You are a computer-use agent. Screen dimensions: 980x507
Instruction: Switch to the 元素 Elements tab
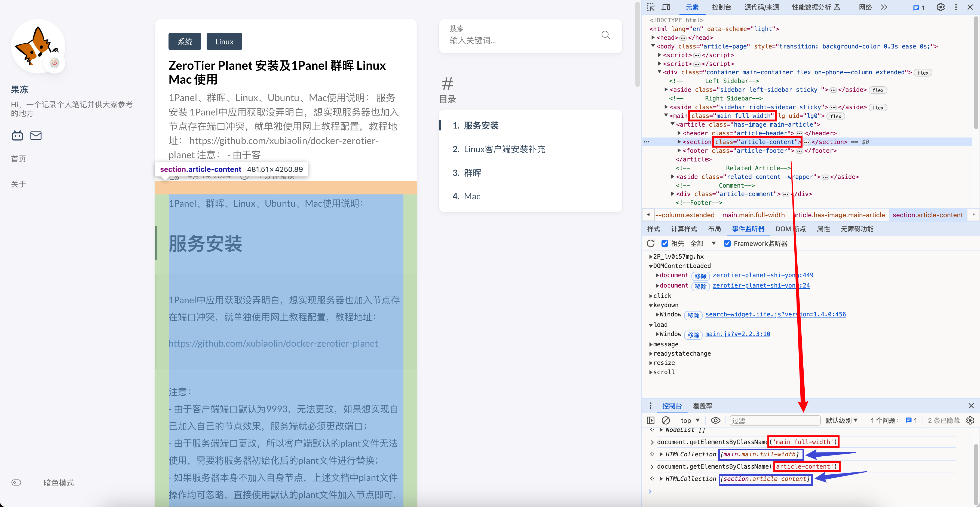click(692, 7)
